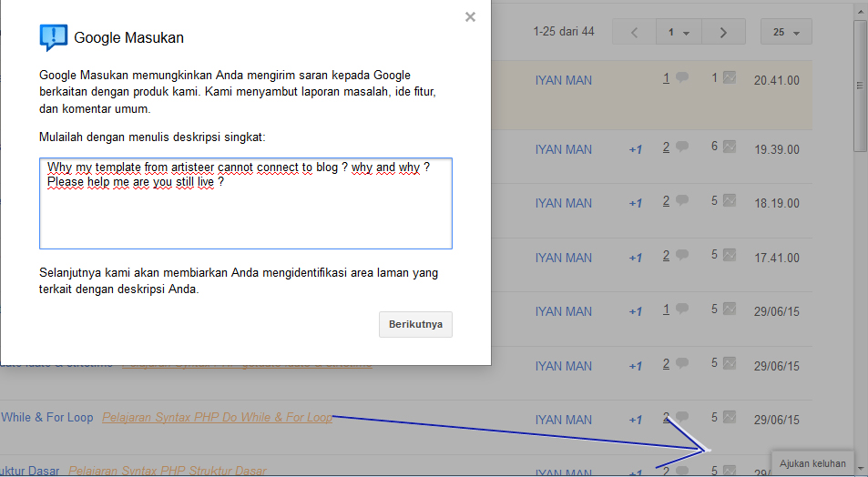
Task: Open comments count in 17.41.00 row
Action: pyautogui.click(x=666, y=255)
